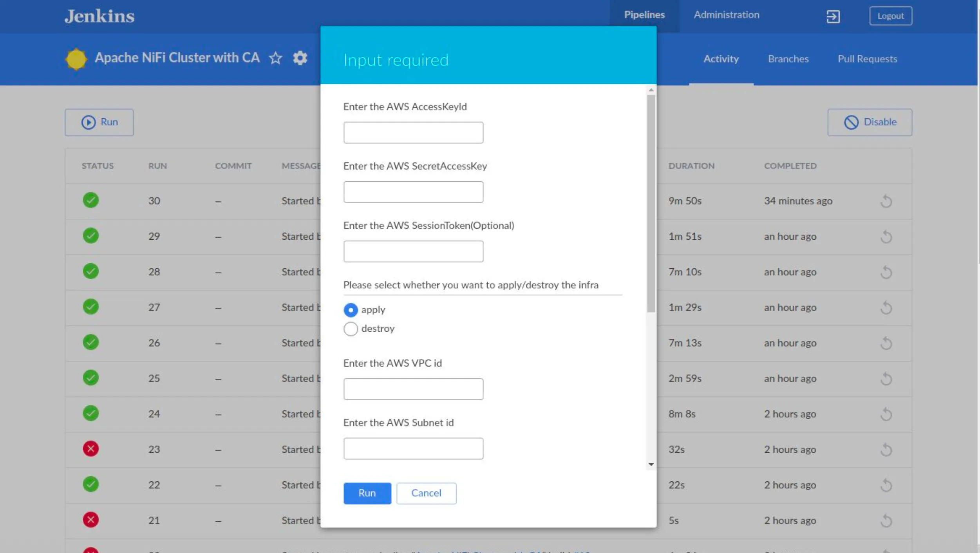The image size is (980, 553).
Task: Click the failed status icon for run 21
Action: pos(90,520)
